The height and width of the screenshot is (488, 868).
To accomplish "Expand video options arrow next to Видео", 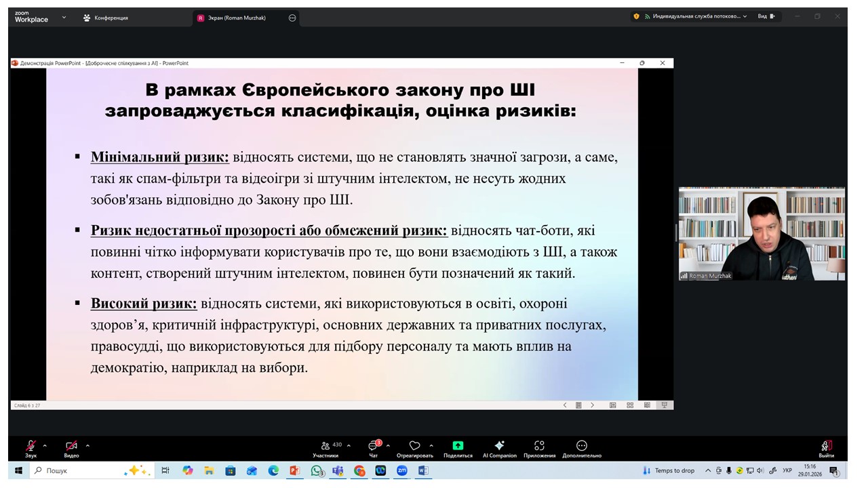I will pyautogui.click(x=87, y=445).
